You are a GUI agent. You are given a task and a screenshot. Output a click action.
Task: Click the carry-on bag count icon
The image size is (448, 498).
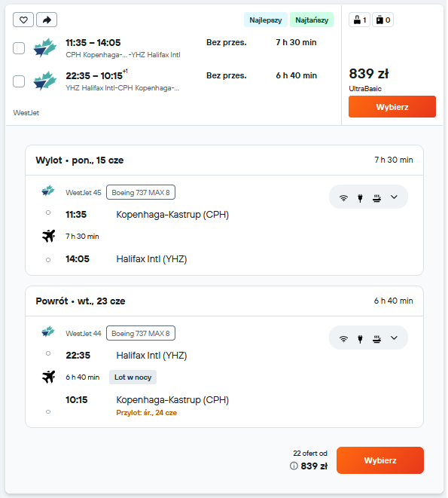[x=360, y=20]
